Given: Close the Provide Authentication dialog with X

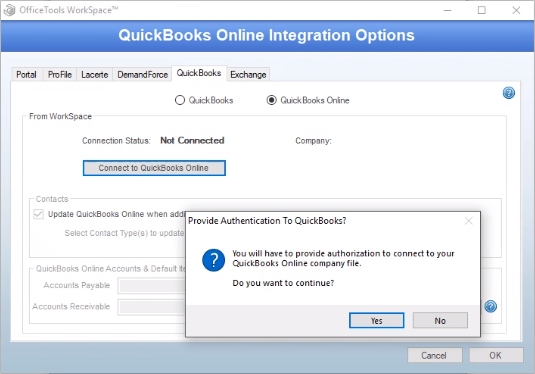Looking at the screenshot, I should 468,221.
